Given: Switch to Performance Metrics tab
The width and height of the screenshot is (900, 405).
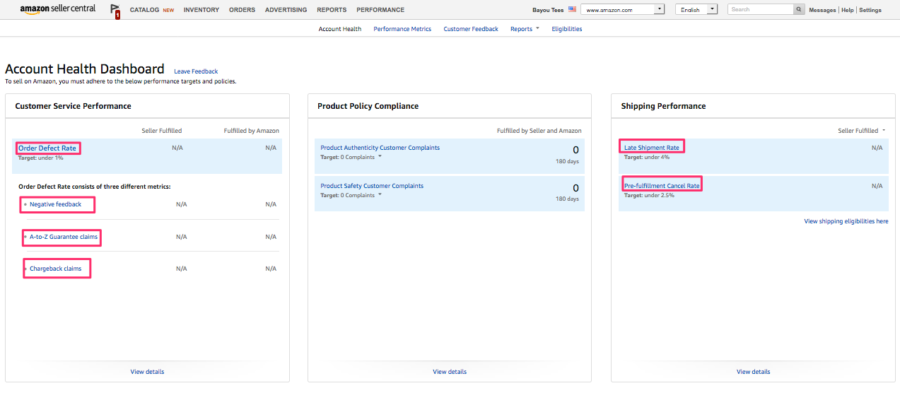Looking at the screenshot, I should pos(402,29).
